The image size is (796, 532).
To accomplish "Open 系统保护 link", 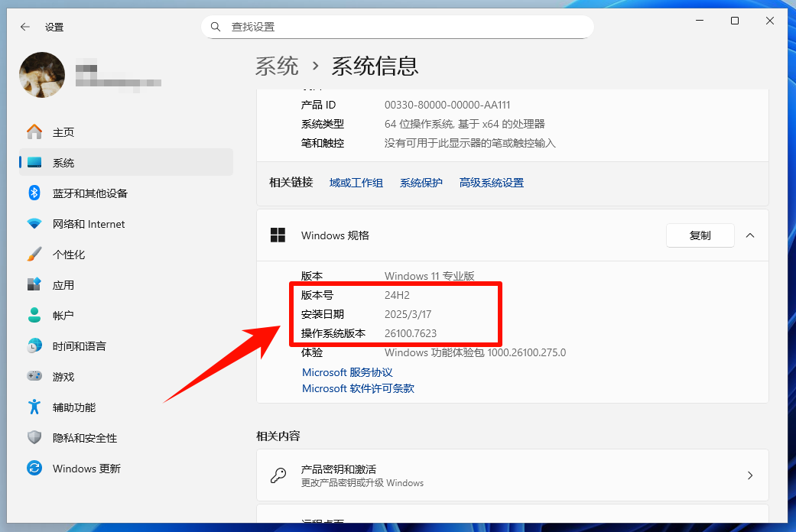I will (421, 183).
